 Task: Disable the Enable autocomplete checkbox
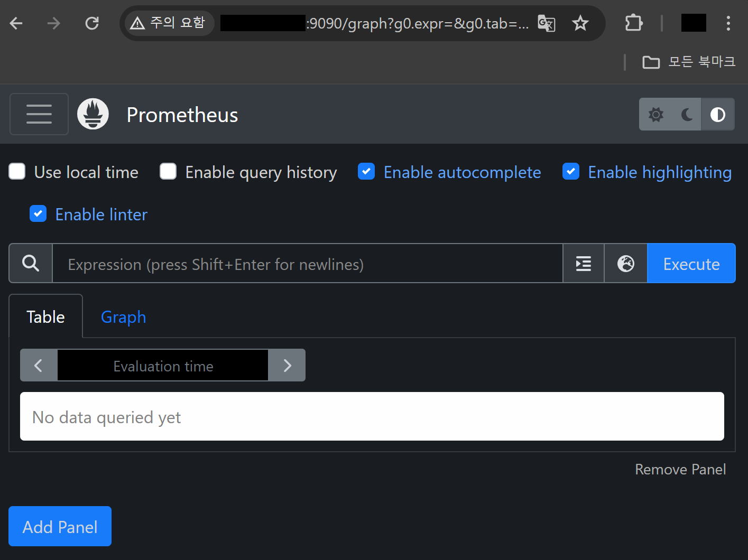(366, 172)
